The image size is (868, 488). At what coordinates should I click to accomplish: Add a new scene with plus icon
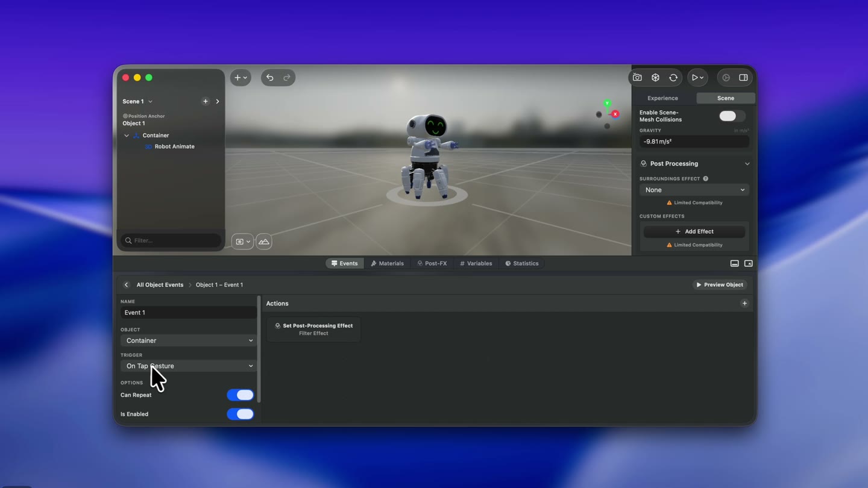(206, 101)
